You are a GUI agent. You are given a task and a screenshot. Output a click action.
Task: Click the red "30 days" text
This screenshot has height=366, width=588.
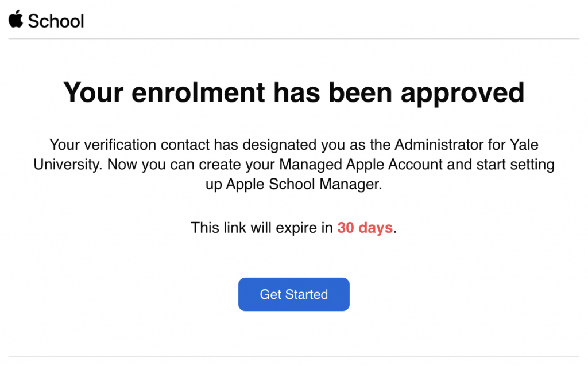pos(365,228)
